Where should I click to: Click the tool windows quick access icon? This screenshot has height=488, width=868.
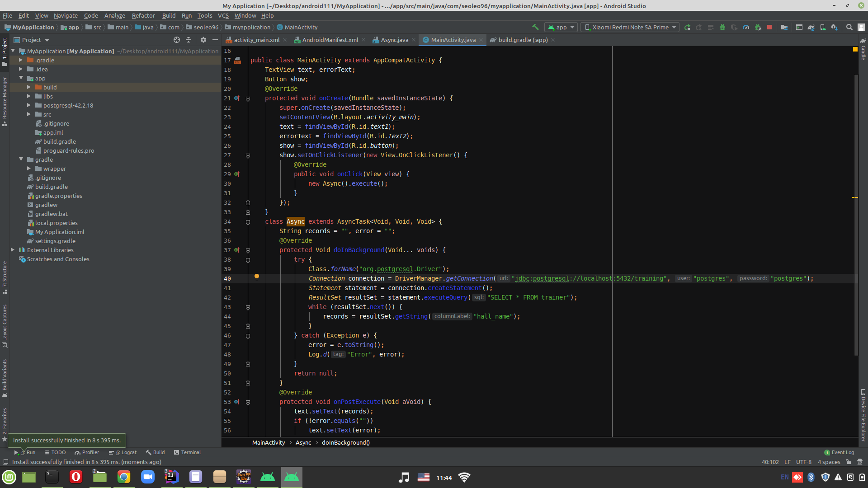5,462
